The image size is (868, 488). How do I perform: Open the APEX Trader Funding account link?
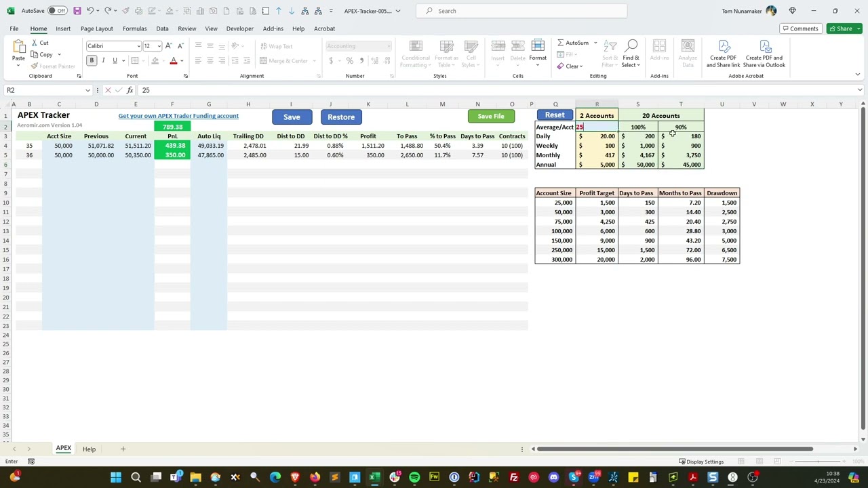pyautogui.click(x=178, y=116)
